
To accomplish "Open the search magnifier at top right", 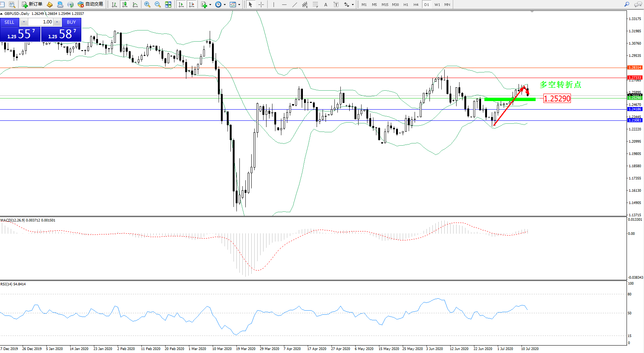I will (x=627, y=4).
